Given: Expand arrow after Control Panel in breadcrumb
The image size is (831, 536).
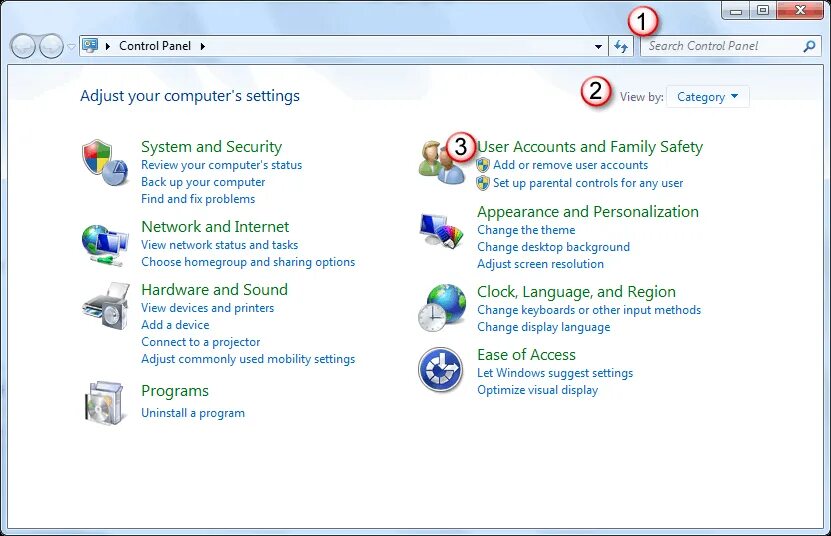Looking at the screenshot, I should (202, 46).
